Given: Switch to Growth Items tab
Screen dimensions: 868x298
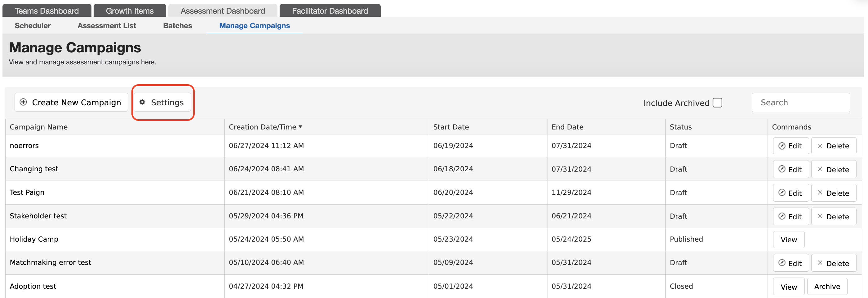Looking at the screenshot, I should coord(130,11).
